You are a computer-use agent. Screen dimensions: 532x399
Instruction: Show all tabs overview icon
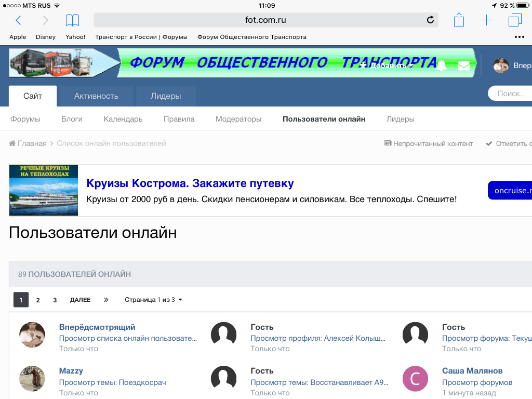[515, 20]
